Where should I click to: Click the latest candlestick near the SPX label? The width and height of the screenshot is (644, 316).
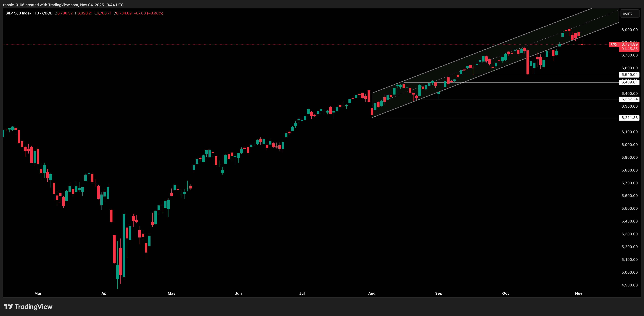(582, 45)
